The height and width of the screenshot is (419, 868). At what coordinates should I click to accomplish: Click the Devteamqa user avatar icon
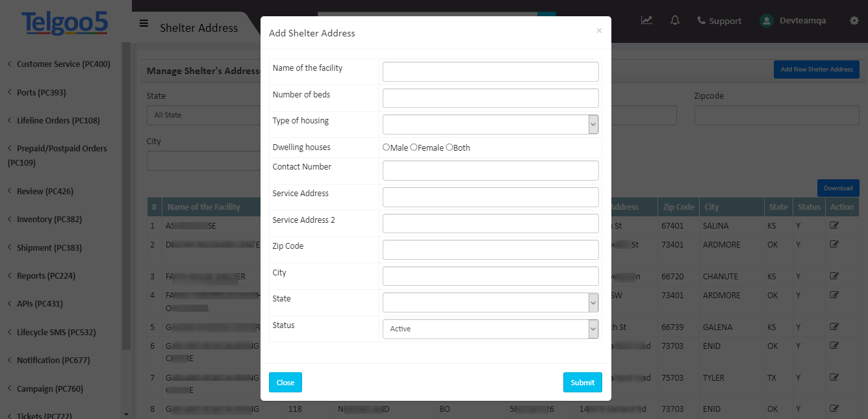[x=765, y=20]
